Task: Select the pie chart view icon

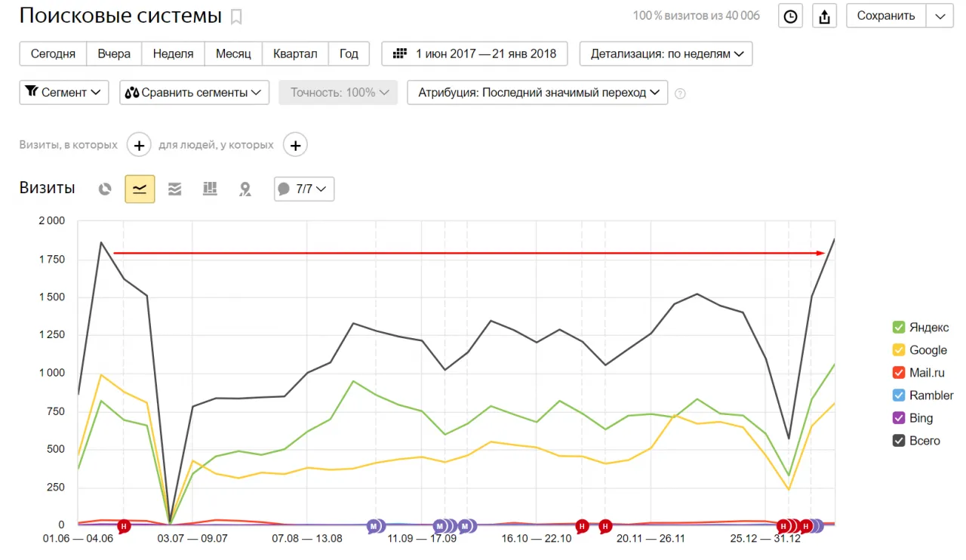Action: point(105,189)
